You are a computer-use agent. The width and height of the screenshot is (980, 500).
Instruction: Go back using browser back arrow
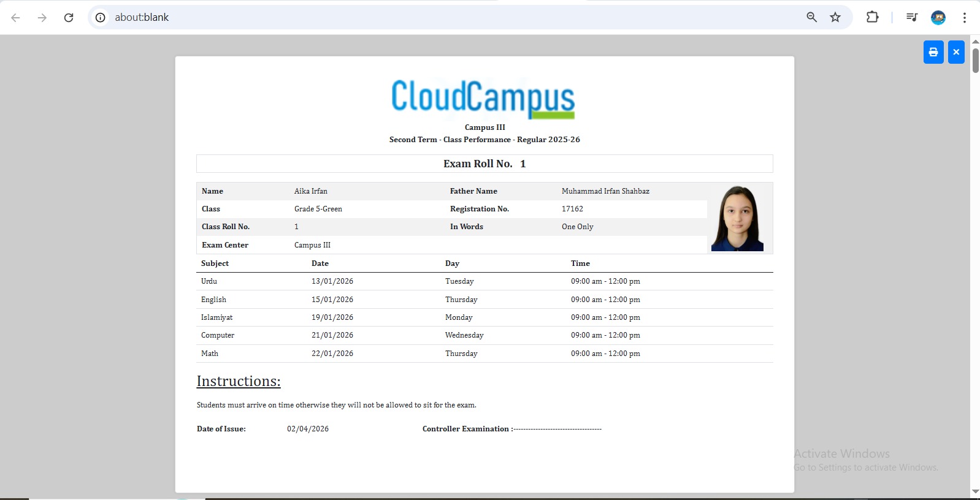click(x=16, y=18)
